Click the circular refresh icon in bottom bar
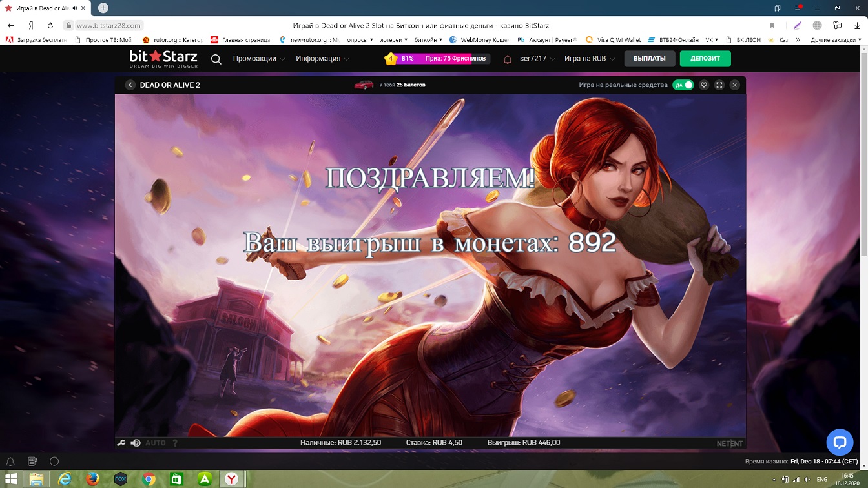Screen dimensions: 868x488 [54, 462]
